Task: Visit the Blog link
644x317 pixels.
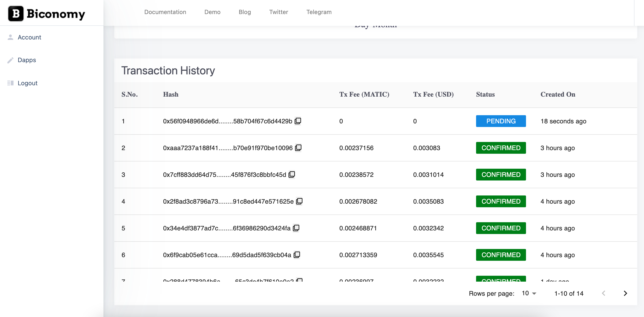Action: tap(244, 12)
